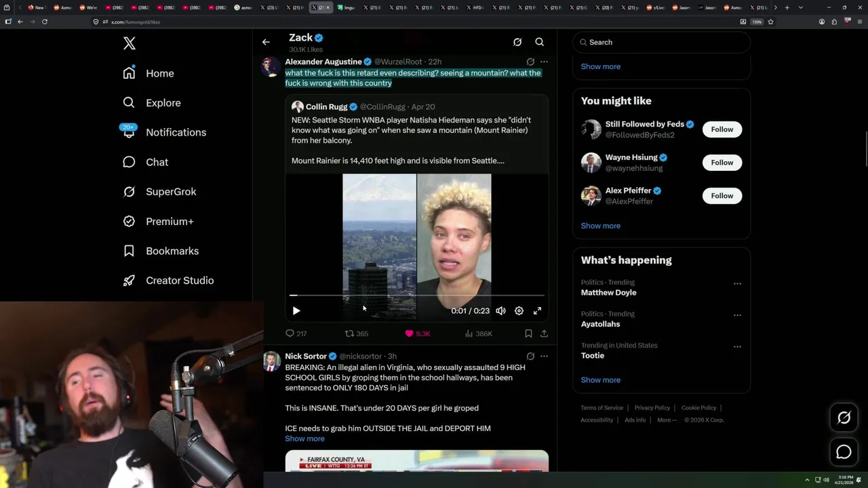Viewport: 868px width, 488px height.
Task: Show more under You might like
Action: [x=601, y=226]
